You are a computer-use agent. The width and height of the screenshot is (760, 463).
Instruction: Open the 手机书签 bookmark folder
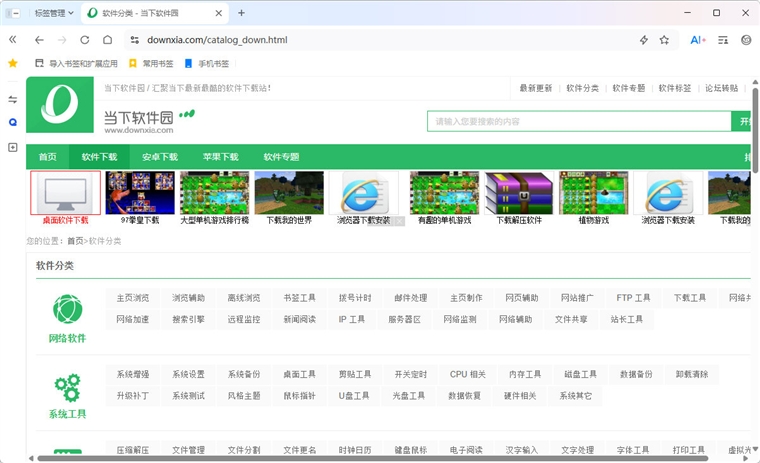[207, 63]
